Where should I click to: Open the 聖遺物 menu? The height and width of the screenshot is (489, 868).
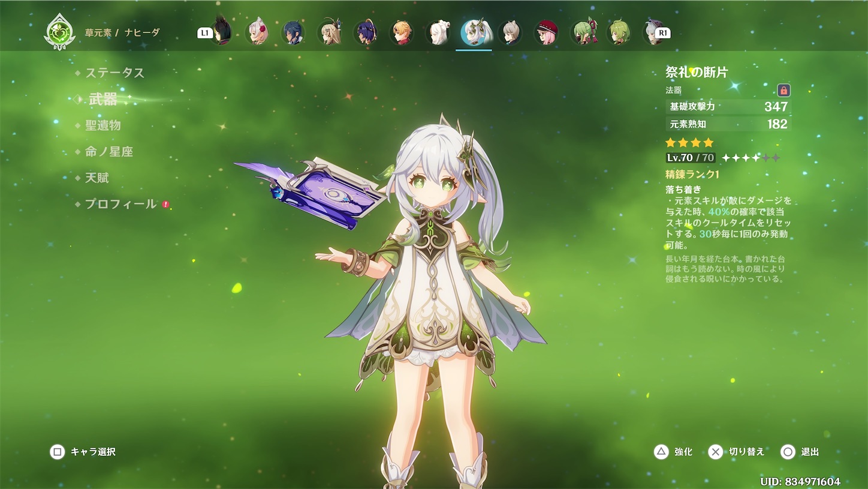[103, 125]
